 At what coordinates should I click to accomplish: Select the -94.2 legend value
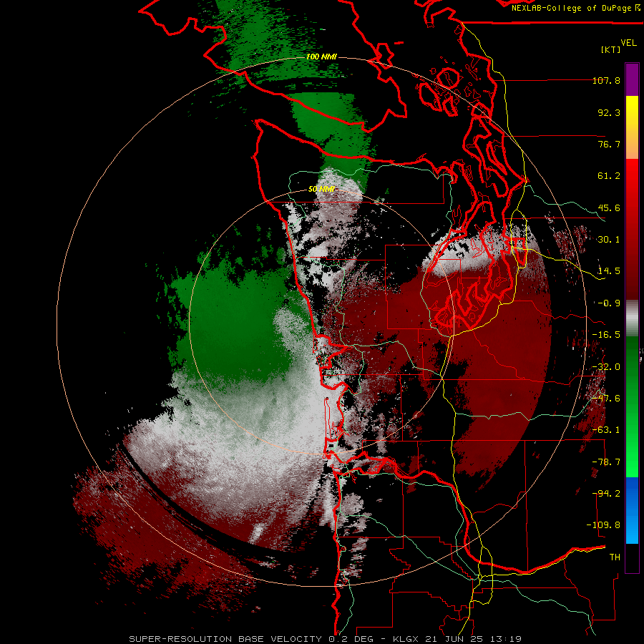[606, 494]
